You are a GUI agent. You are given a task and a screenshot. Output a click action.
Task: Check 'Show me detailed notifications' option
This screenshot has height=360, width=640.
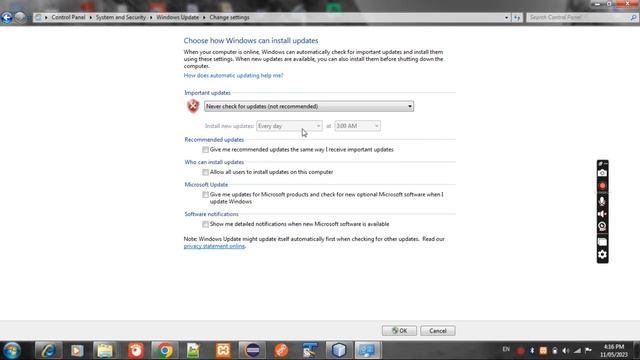click(x=205, y=224)
